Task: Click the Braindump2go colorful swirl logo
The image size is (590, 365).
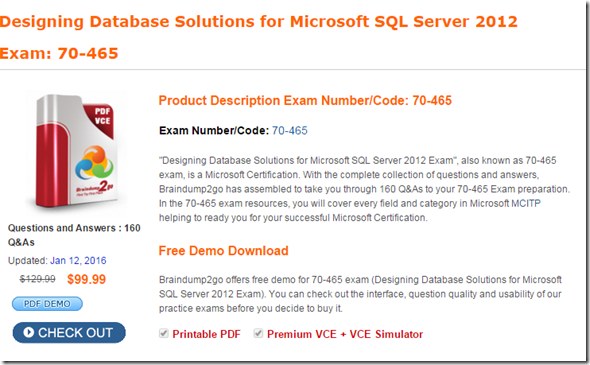Action: (x=94, y=163)
